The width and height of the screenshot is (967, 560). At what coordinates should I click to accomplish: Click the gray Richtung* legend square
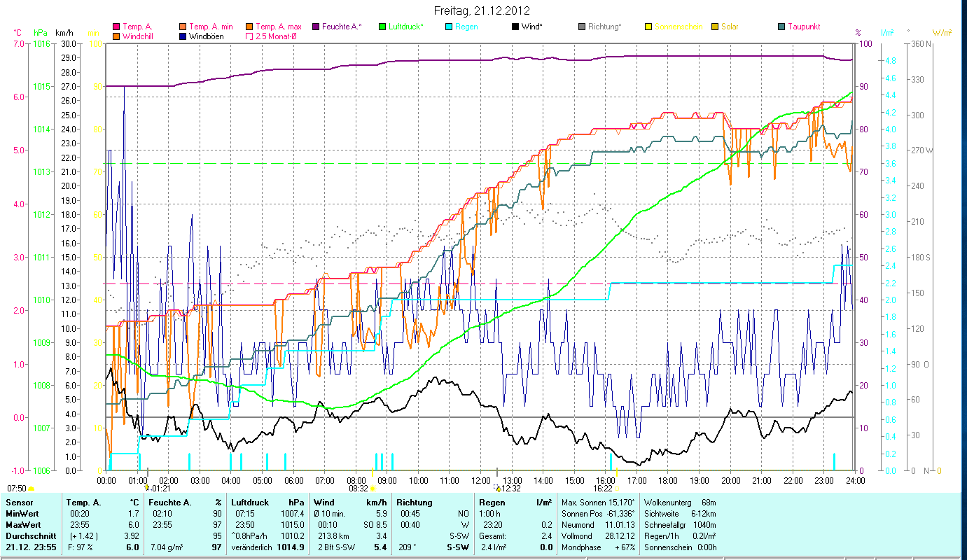coord(582,27)
